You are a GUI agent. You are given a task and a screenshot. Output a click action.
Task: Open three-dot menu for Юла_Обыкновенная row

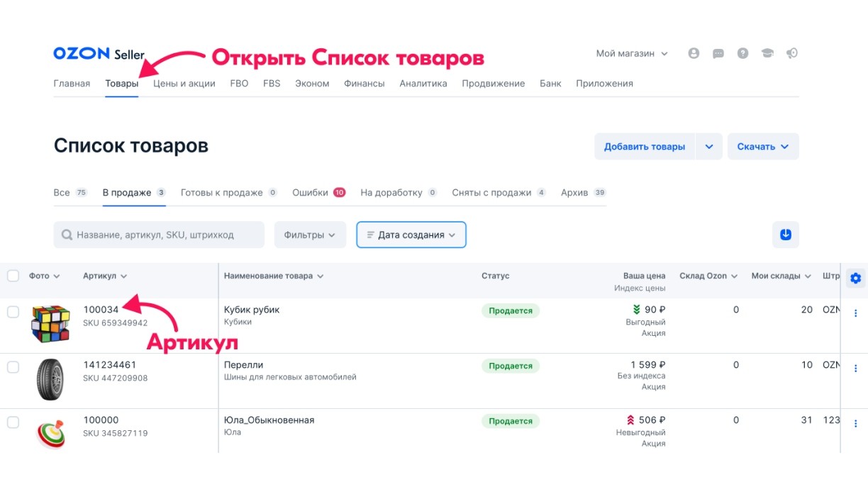[855, 424]
